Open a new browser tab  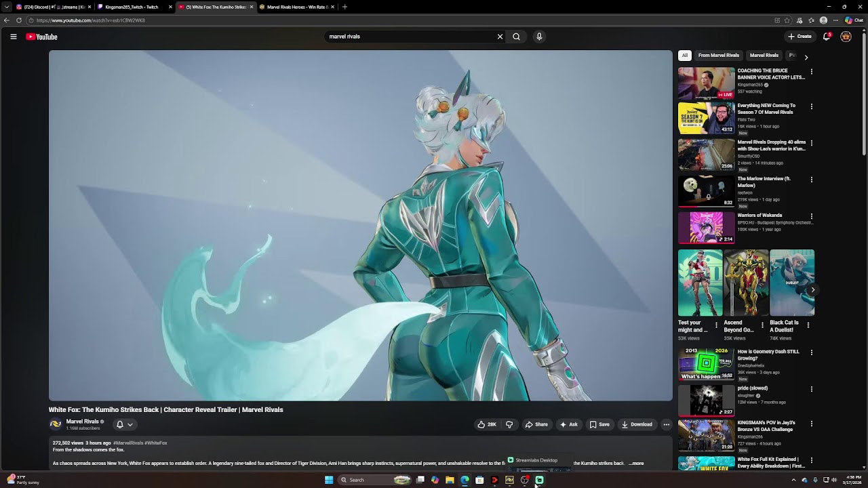click(344, 7)
